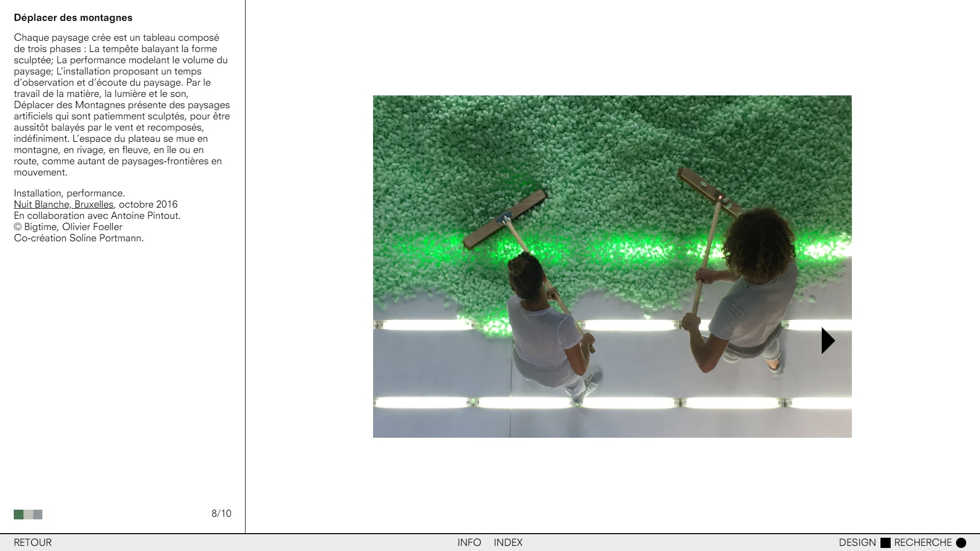This screenshot has width=980, height=551.
Task: Click the black square DESIGN icon
Action: (x=886, y=543)
